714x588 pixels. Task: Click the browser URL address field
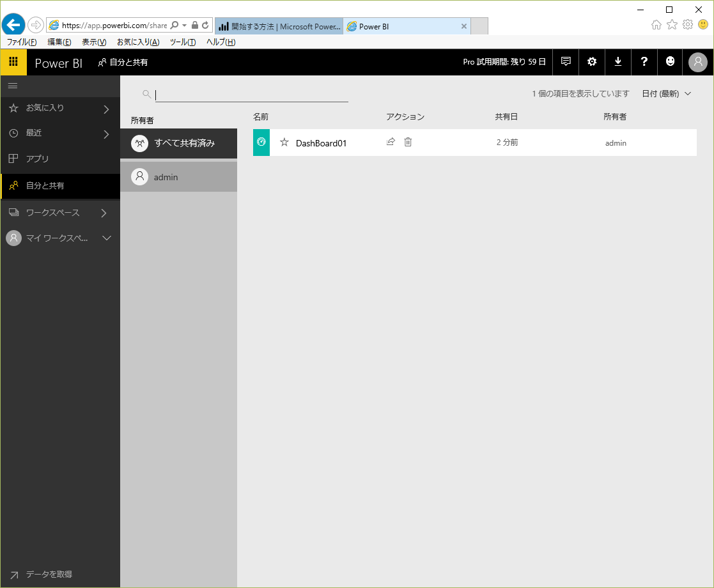point(114,26)
